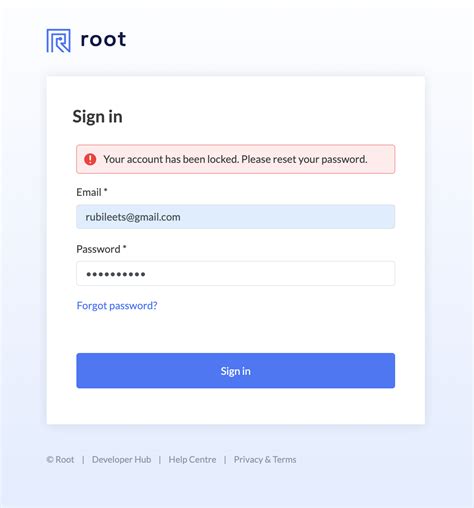Click the Email field label
Screen dimensions: 474x508
(x=89, y=192)
